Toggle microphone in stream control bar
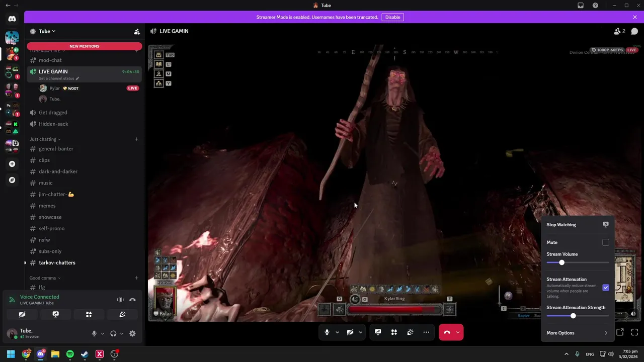 point(327,332)
